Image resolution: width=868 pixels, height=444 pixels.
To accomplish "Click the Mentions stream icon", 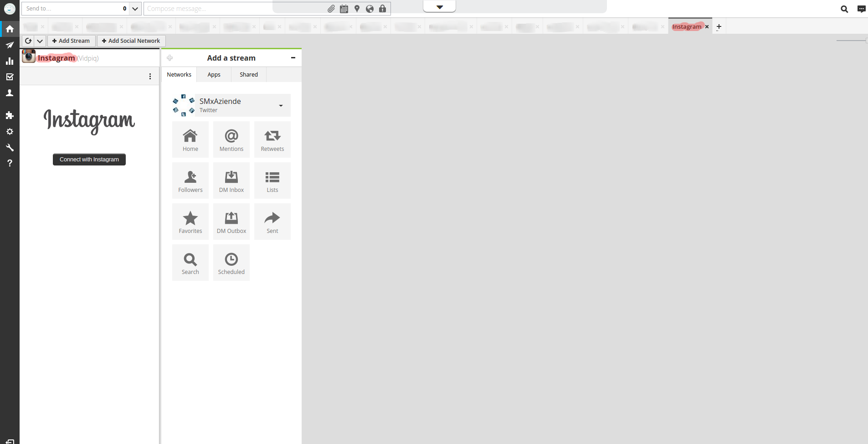I will coord(231,139).
